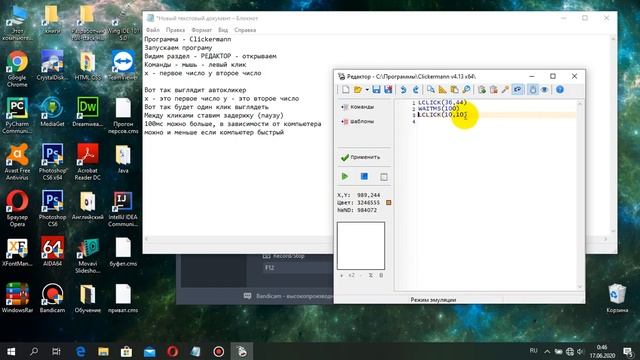Click the editor code area's vertical scrollbar
Image resolution: width=640 pixels, height=360 pixels.
point(580,195)
